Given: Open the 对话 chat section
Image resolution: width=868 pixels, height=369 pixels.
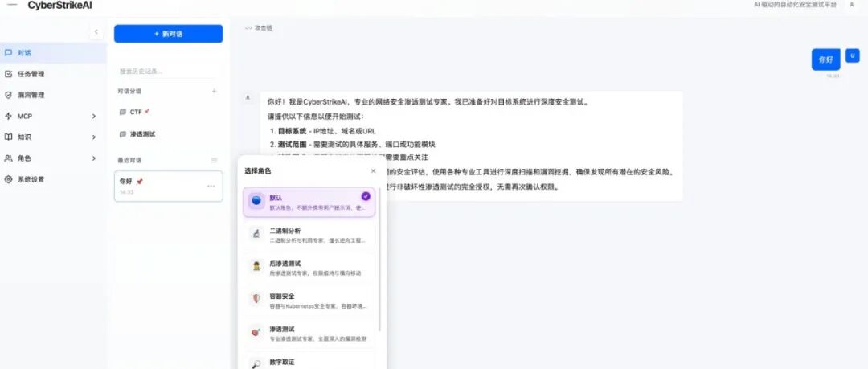Looking at the screenshot, I should 53,53.
